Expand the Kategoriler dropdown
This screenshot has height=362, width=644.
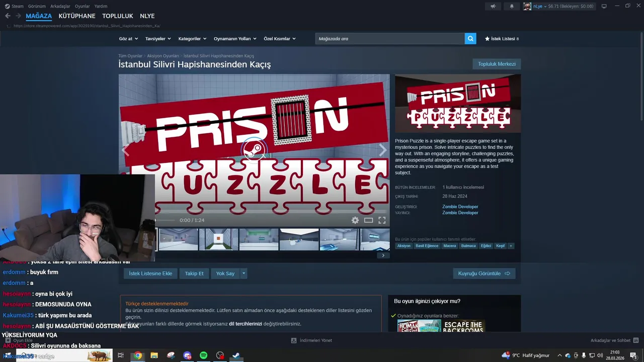192,39
